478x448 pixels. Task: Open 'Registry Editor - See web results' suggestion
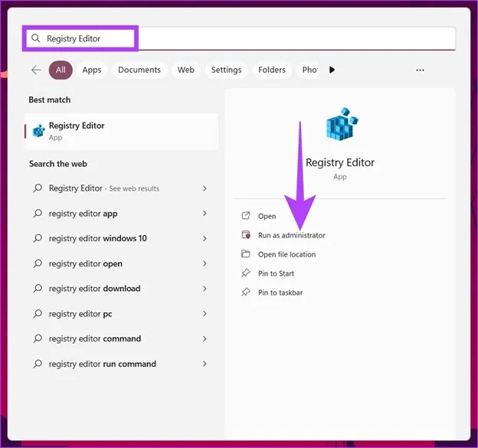point(121,188)
